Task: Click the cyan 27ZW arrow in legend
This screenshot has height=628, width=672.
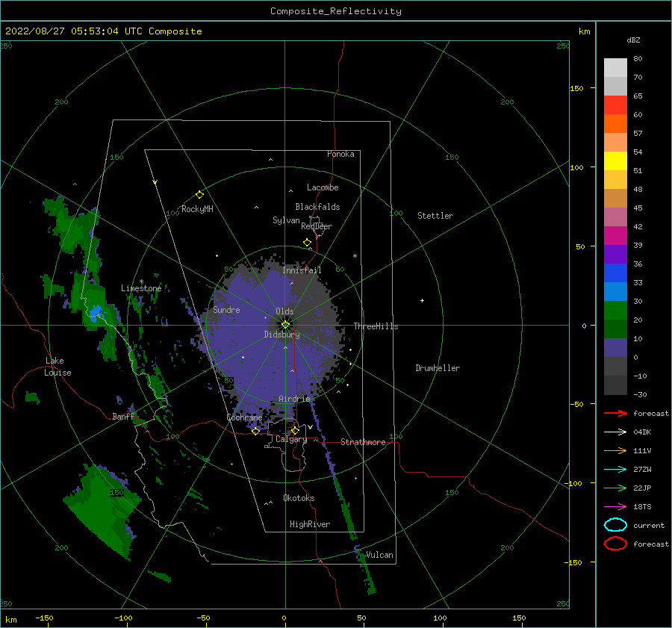Action: 615,469
